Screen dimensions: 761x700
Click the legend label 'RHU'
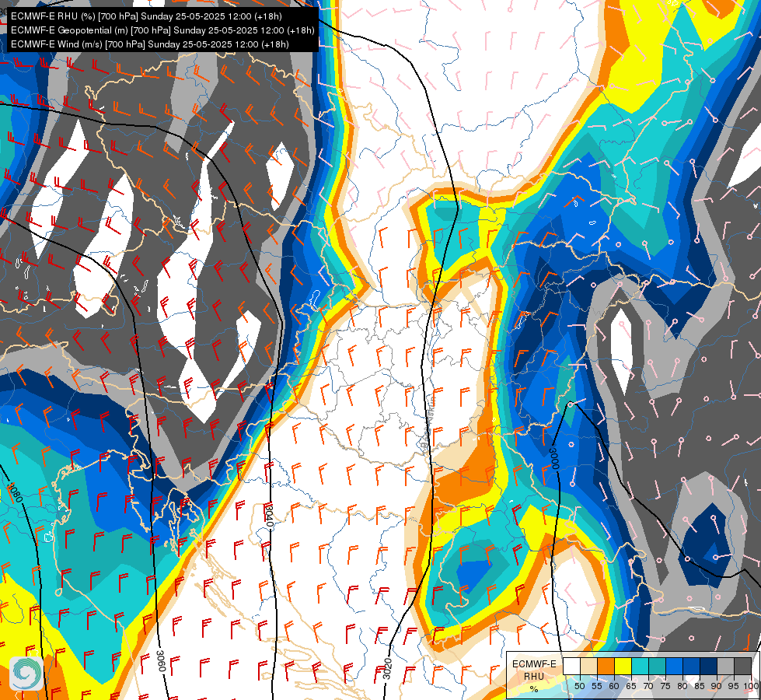point(534,676)
